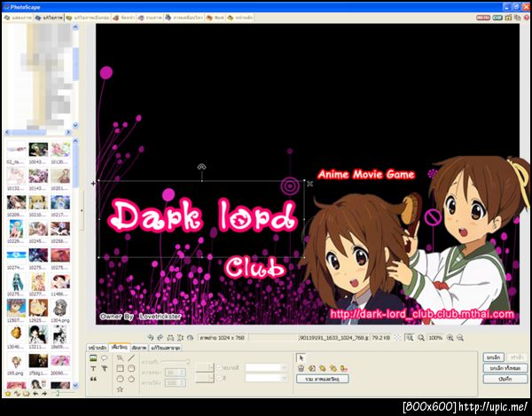
Task: Open the batch editor tab in top toolbar
Action: point(88,18)
